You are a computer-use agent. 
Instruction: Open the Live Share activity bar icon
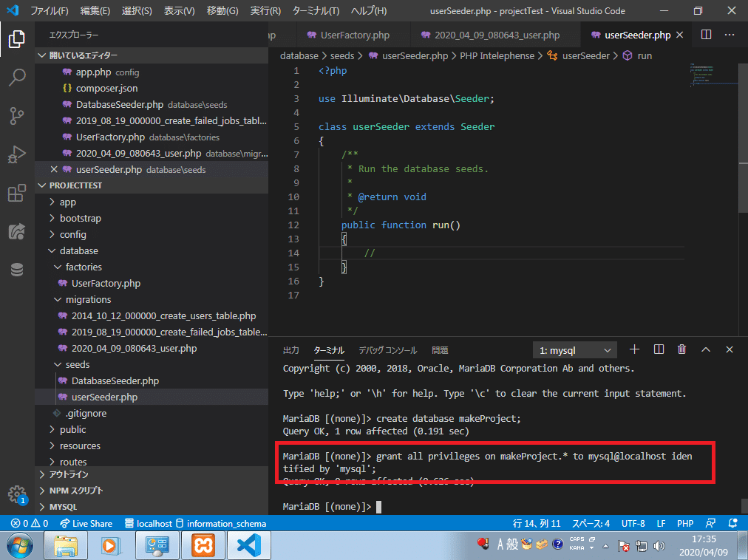pos(17,232)
